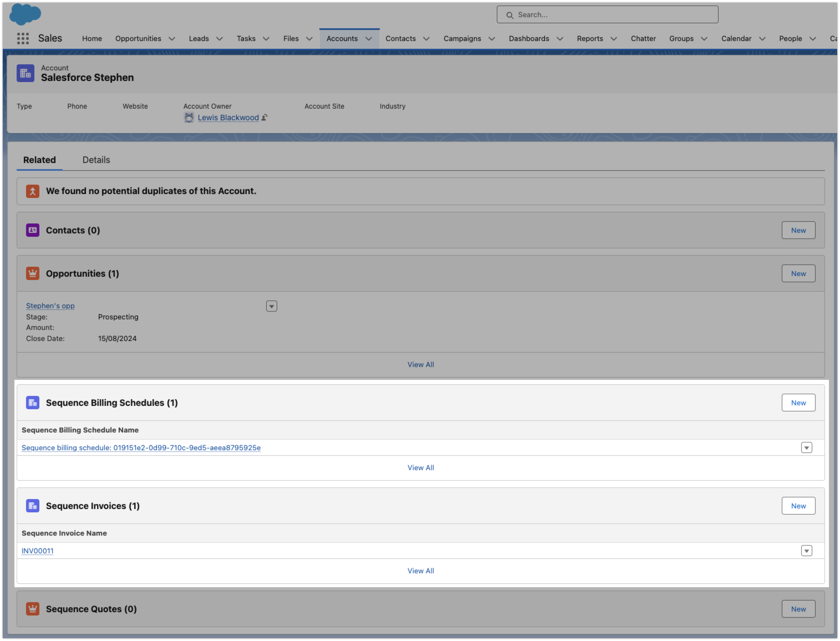Open the Campaigns nav tab
Viewport: 840px width, 641px height.
click(x=462, y=39)
